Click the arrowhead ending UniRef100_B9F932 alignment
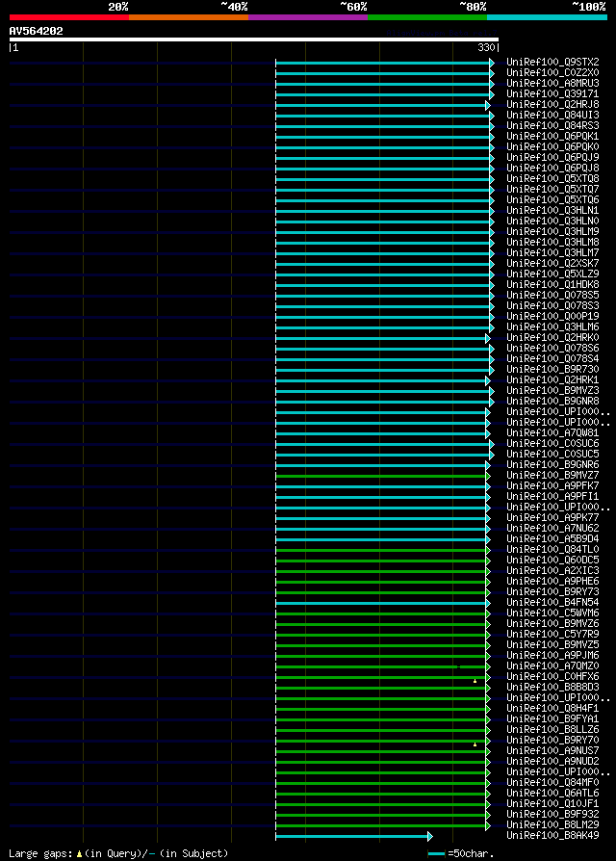 [x=488, y=815]
